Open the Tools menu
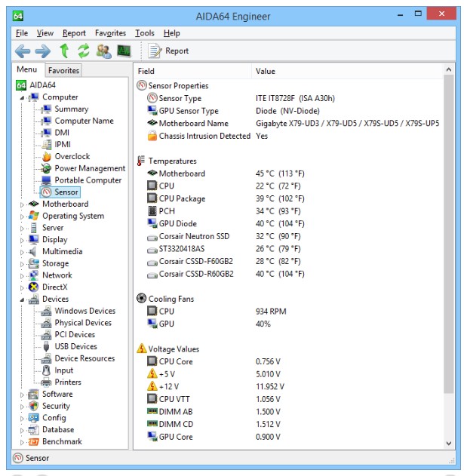464x476 pixels. click(145, 32)
